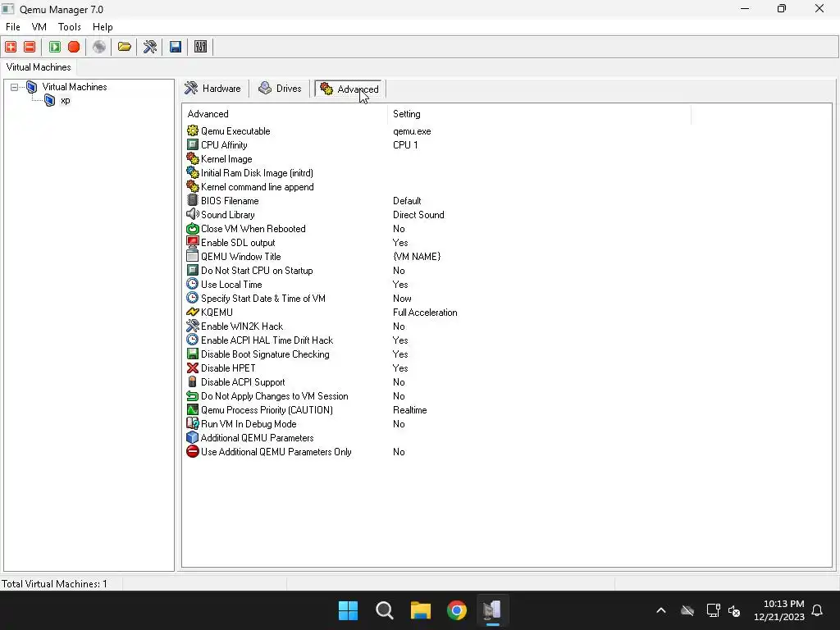Select the xp virtual machine
The image size is (840, 630).
[66, 100]
